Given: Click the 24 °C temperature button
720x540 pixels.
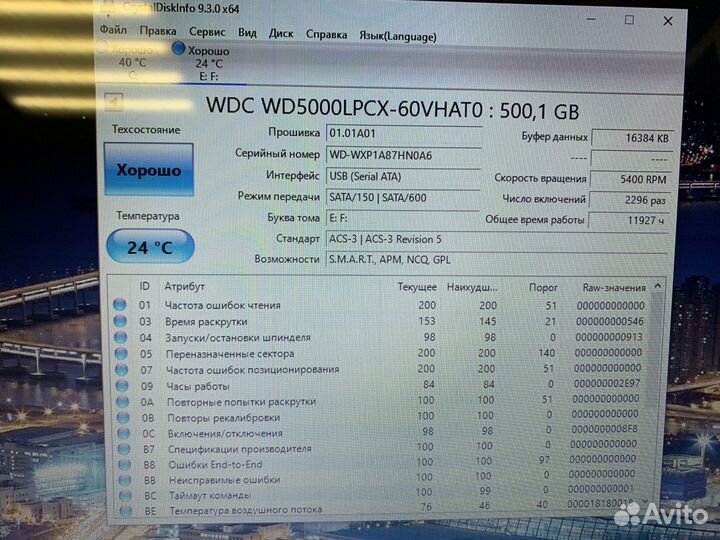Looking at the screenshot, I should 150,247.
